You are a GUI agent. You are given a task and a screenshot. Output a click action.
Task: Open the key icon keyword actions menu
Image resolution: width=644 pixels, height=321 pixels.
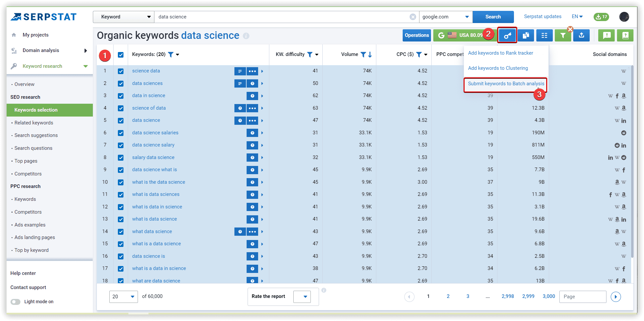pyautogui.click(x=507, y=35)
